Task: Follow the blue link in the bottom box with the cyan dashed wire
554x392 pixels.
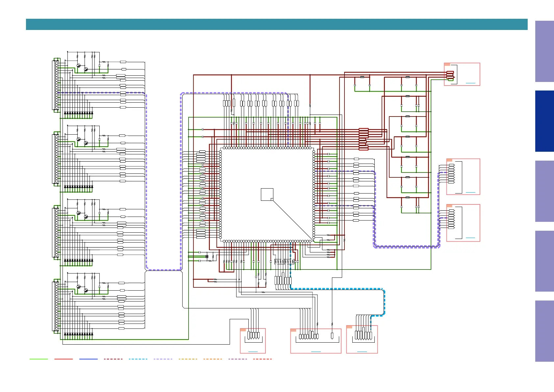Action: (362, 352)
